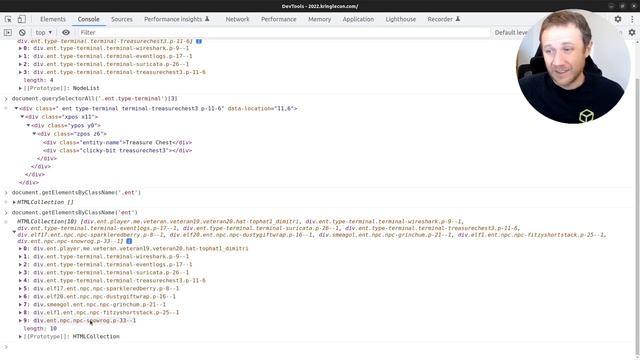Switch to the Network tab
Image resolution: width=640 pixels, height=360 pixels.
[x=237, y=19]
